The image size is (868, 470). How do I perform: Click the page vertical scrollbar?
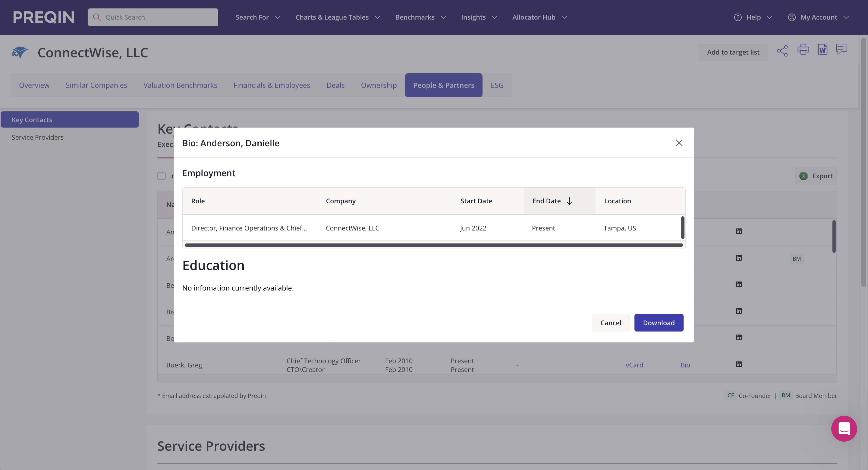(864, 162)
